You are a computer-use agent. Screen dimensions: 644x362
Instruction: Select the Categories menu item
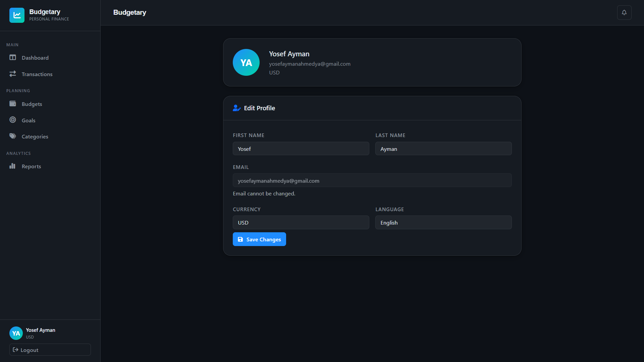click(50, 136)
